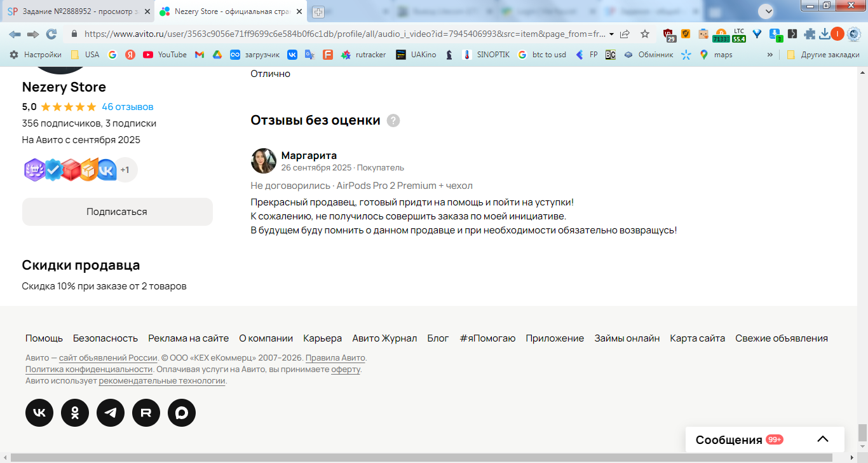The height and width of the screenshot is (463, 868).
Task: Open the Безопасность footer link
Action: (105, 338)
